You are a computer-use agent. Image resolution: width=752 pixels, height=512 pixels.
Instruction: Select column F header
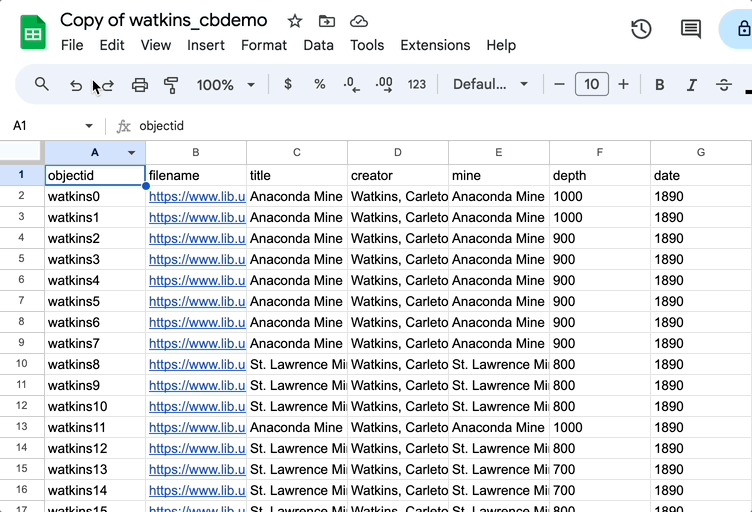coord(599,152)
